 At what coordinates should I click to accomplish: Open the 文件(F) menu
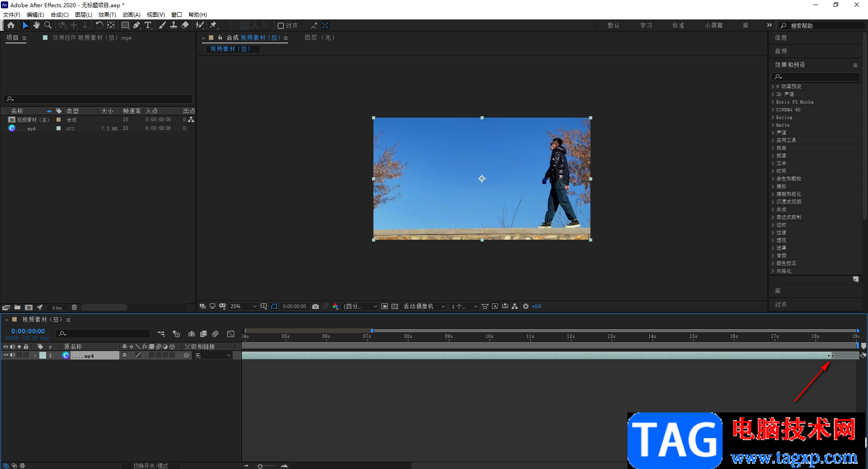(x=12, y=15)
